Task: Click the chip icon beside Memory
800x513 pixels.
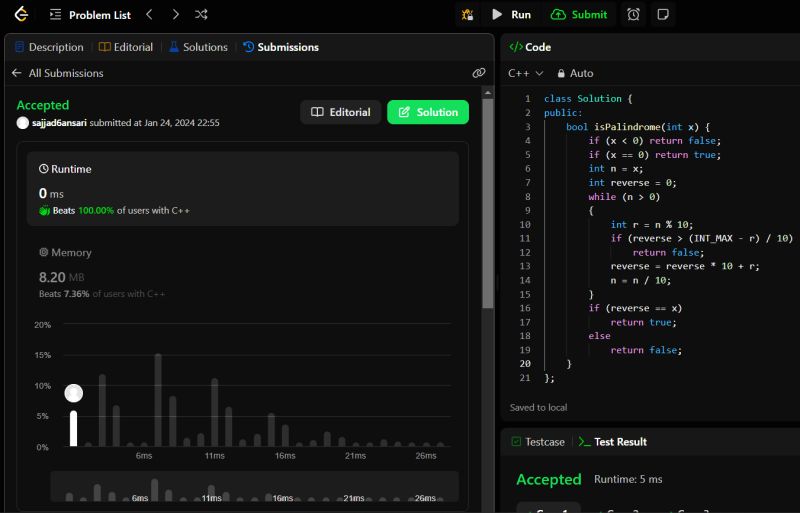Action: (44, 252)
